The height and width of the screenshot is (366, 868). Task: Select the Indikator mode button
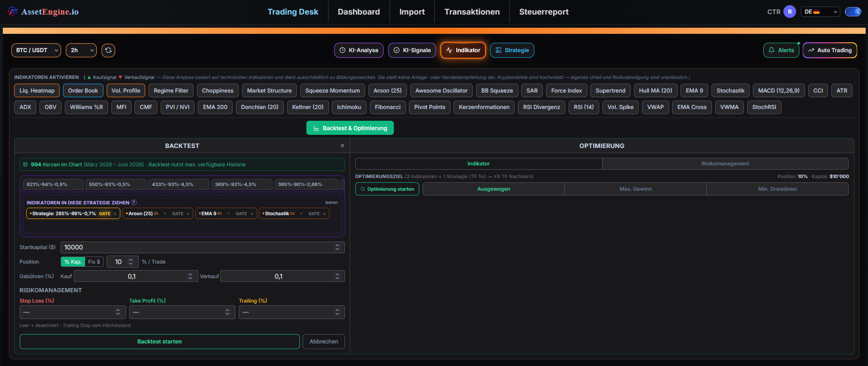pyautogui.click(x=463, y=50)
